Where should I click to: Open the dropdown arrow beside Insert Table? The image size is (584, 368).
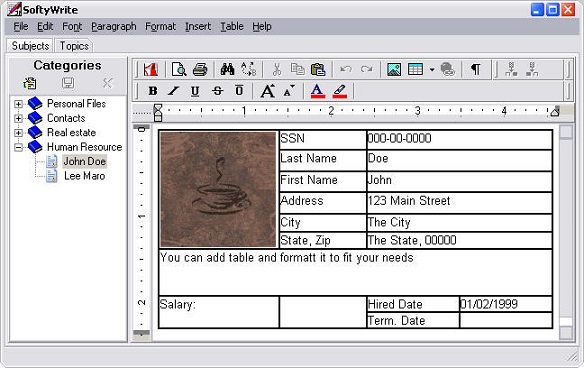pos(432,70)
